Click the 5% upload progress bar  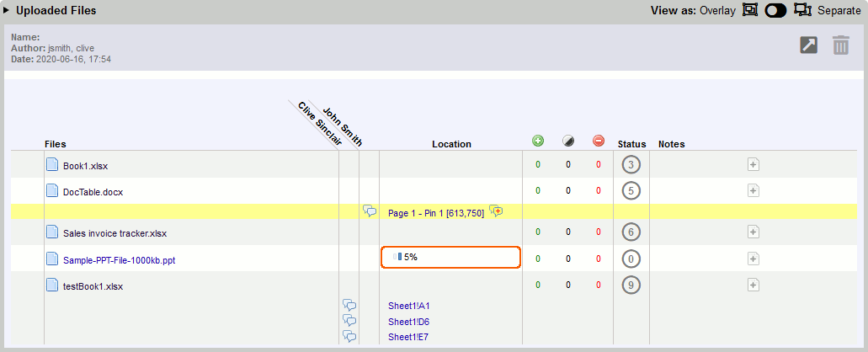450,257
